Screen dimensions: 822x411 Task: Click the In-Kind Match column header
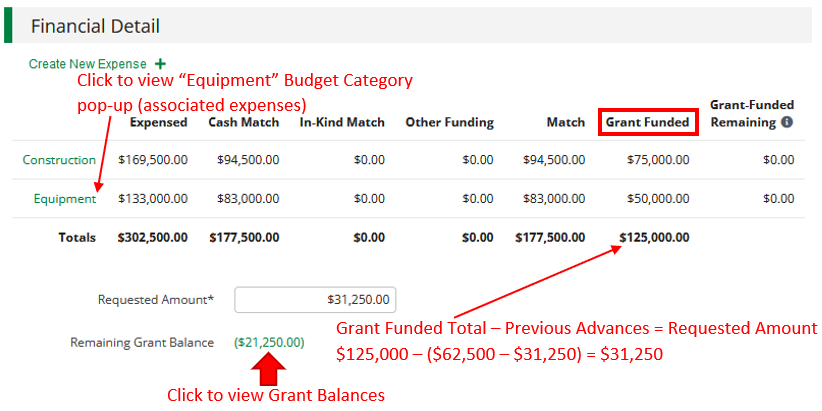click(342, 123)
